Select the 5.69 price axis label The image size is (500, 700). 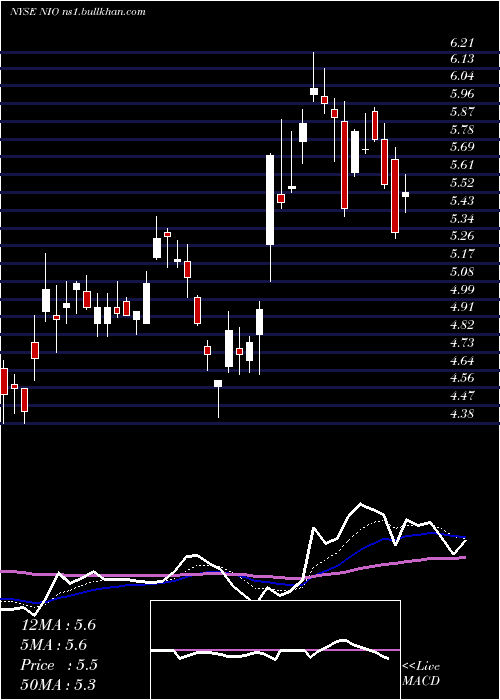462,147
